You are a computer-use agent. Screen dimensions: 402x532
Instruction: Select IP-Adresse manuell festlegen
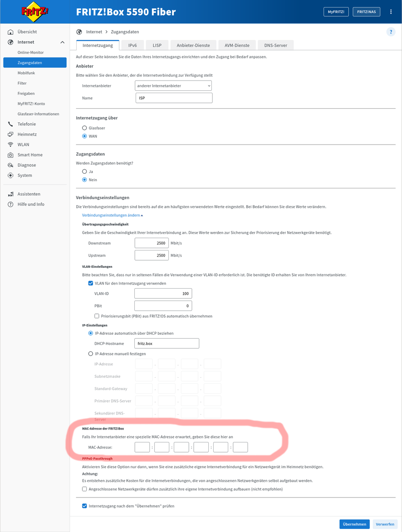(91, 354)
